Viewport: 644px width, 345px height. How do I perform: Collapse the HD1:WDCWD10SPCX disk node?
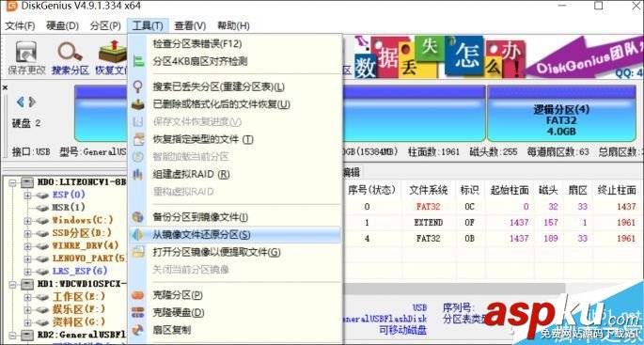pyautogui.click(x=13, y=283)
